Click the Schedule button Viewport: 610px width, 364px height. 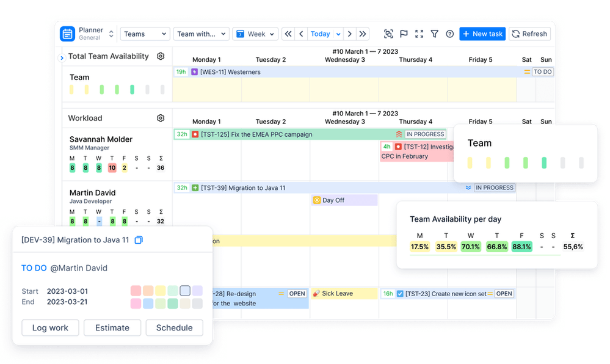click(174, 328)
